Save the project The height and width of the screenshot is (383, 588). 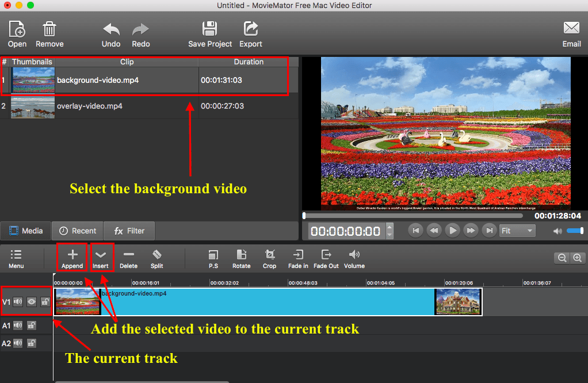point(210,34)
